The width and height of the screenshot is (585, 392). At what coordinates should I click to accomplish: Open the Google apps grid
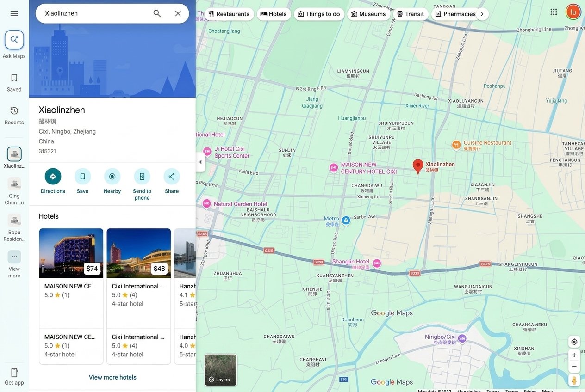[x=554, y=12]
